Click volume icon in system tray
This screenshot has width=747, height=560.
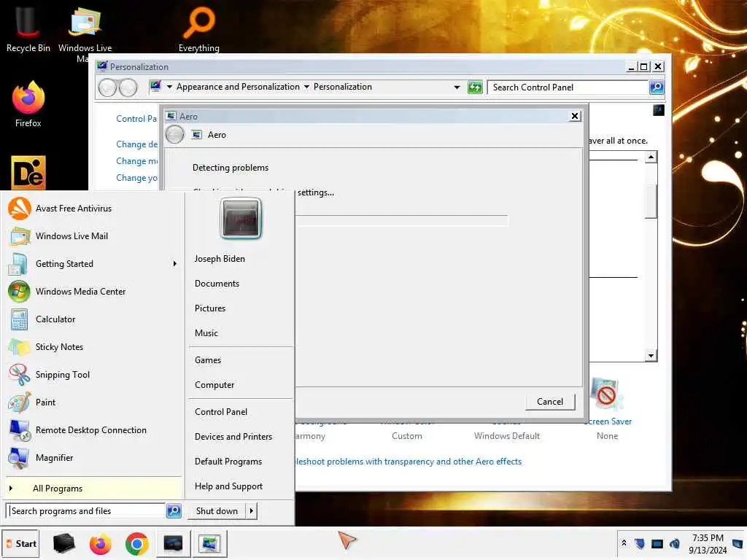point(675,543)
